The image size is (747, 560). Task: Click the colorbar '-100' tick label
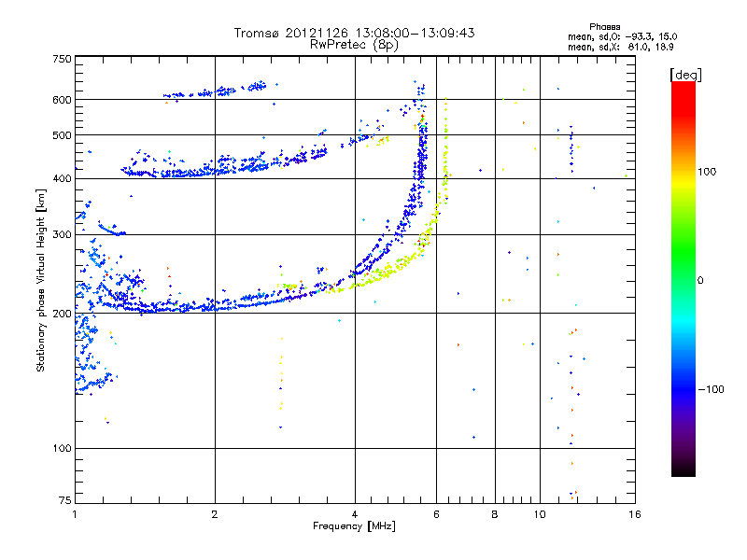[x=712, y=389]
